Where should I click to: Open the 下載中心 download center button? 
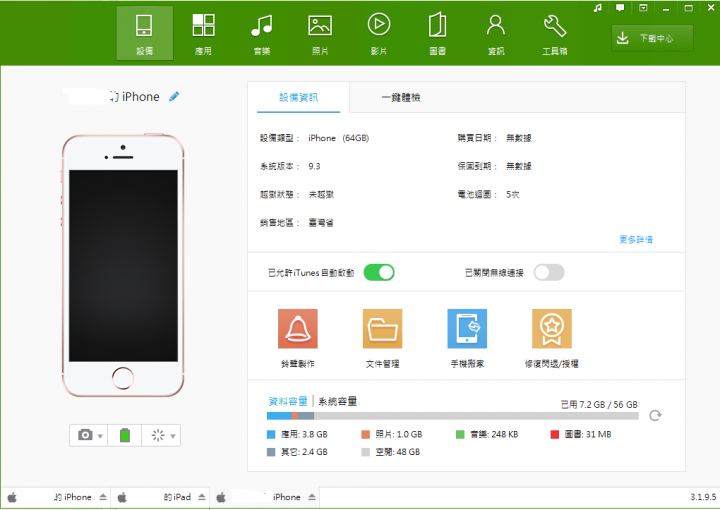click(652, 38)
